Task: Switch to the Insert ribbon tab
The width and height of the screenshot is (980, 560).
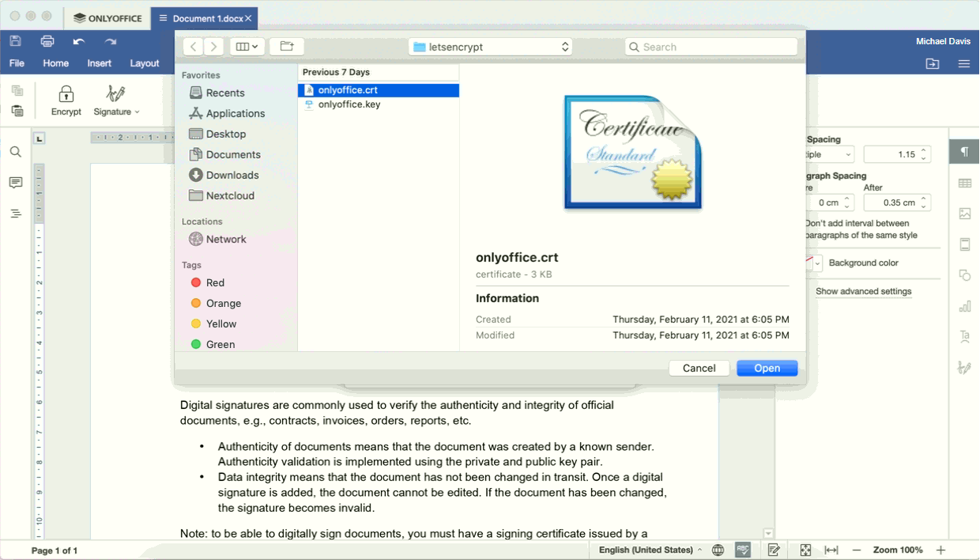Action: pos(99,63)
